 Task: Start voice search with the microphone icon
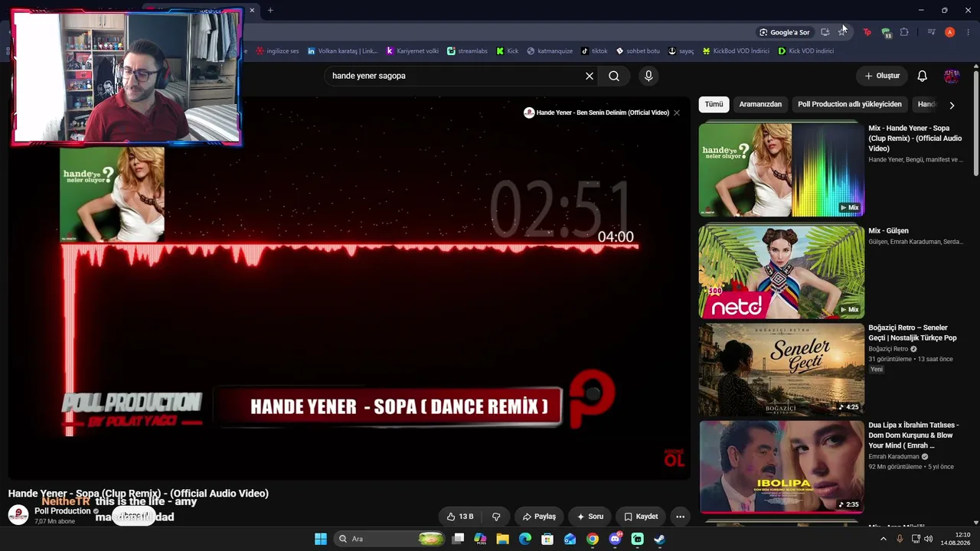point(648,76)
